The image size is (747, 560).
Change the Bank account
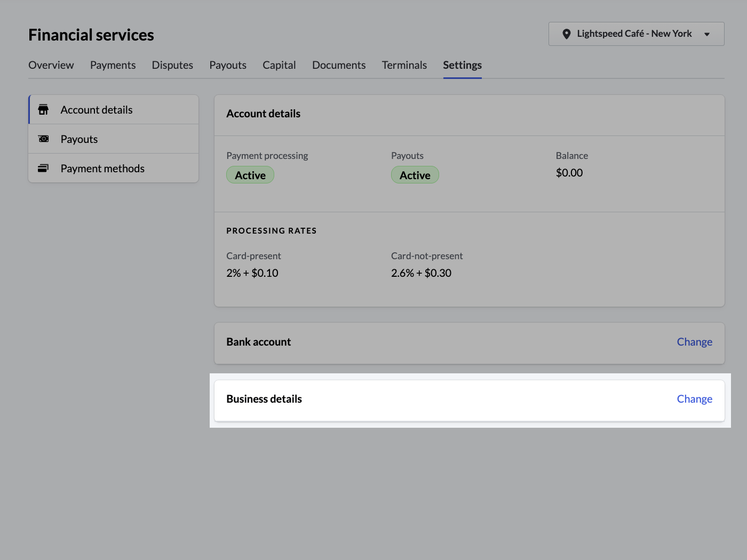coord(694,341)
